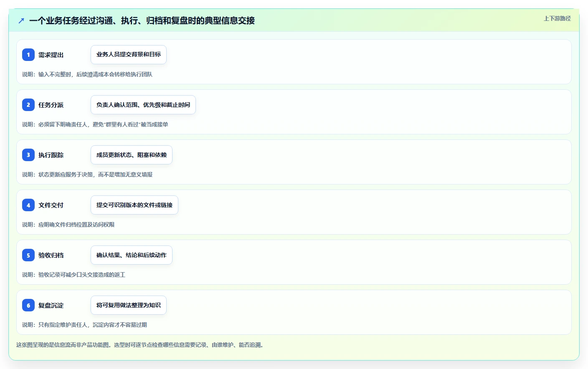Click the footer sentence about 信息流而非产品功能图
Image resolution: width=588 pixels, height=369 pixels.
coord(140,345)
